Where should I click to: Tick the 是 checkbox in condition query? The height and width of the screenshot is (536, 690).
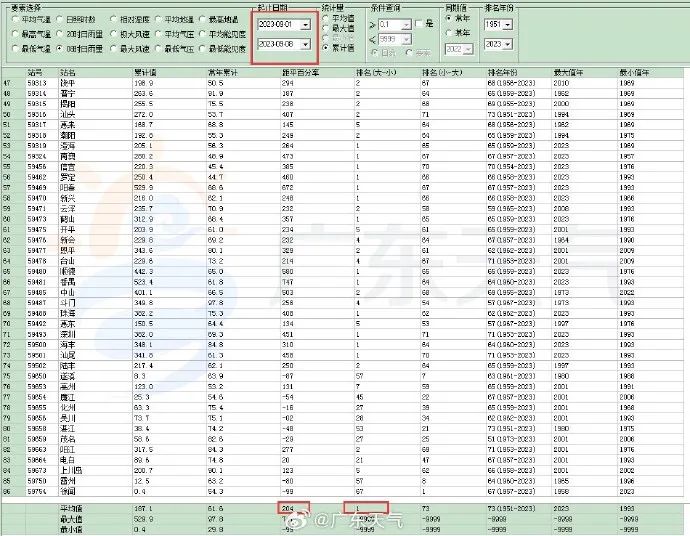click(x=419, y=24)
